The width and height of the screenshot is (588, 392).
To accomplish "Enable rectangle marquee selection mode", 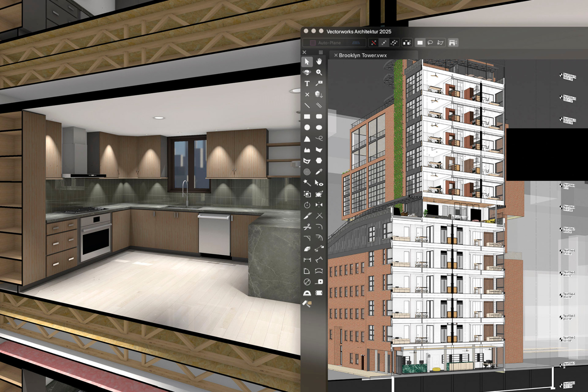I will [420, 43].
